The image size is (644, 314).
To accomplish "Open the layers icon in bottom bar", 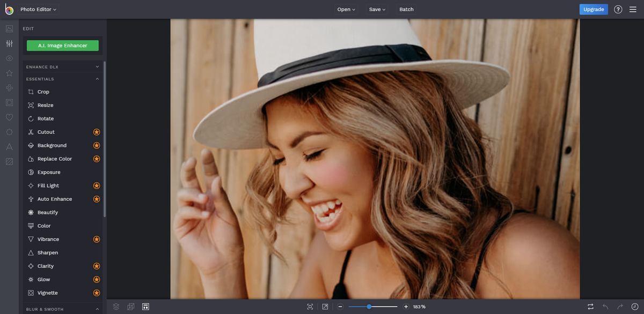I will (x=116, y=306).
